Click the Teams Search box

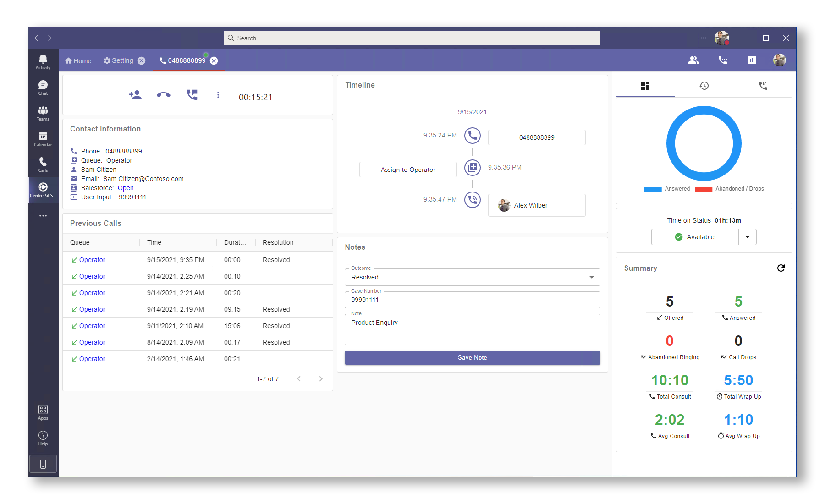click(x=412, y=38)
